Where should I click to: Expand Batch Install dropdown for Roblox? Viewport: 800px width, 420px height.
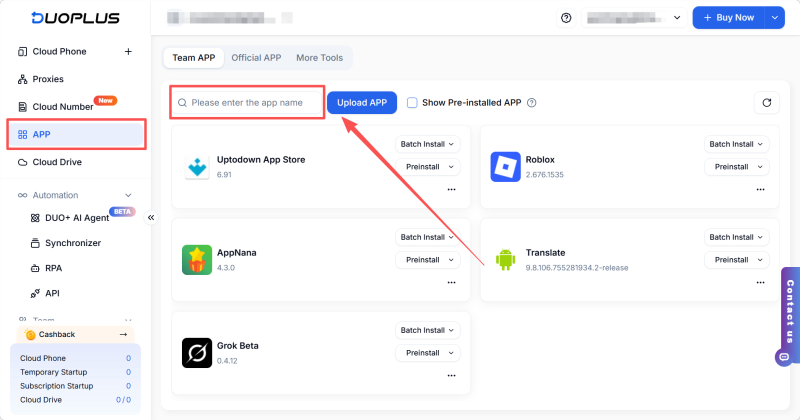(738, 144)
